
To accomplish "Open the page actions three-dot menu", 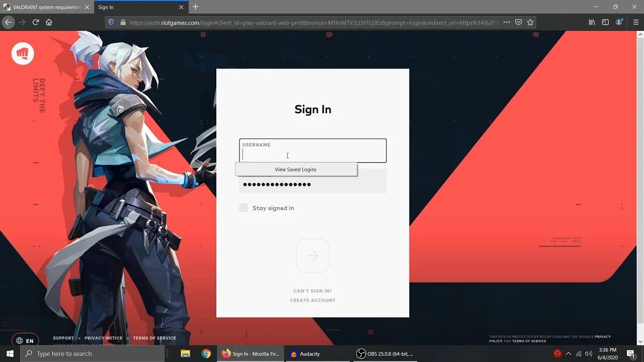I will [507, 22].
